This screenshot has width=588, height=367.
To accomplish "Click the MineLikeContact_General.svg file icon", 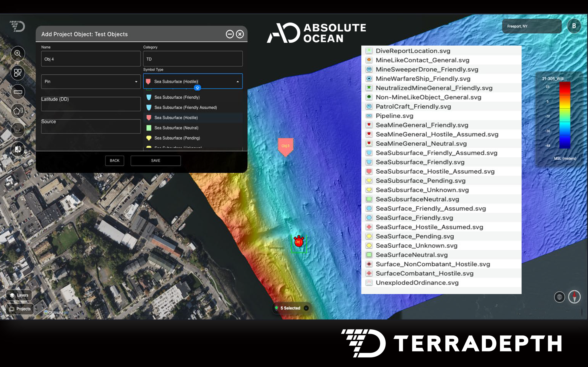I will (369, 60).
